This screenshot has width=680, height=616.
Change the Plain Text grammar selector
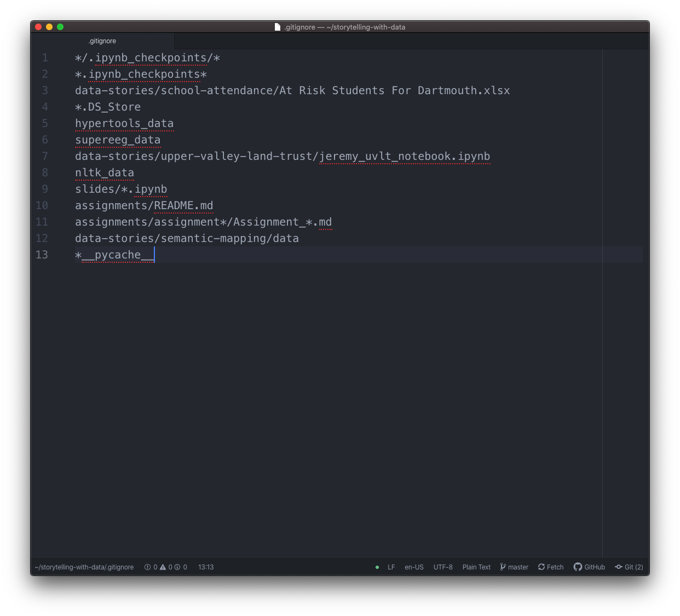tap(476, 567)
